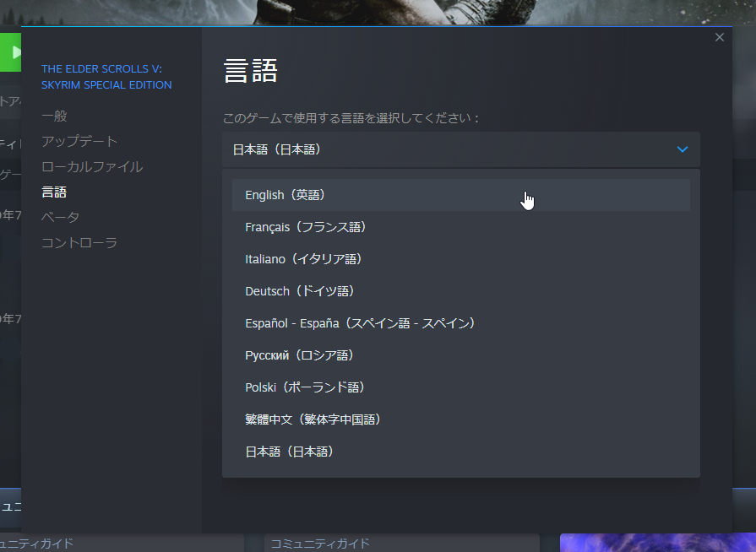Viewport: 756px width, 552px height.
Task: Select Deutsch (ドイツ語) language
Action: tap(461, 291)
